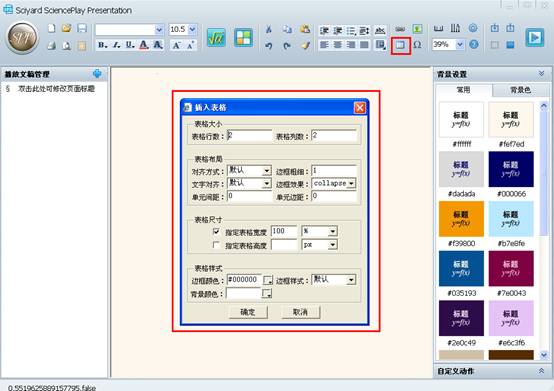Click the background panel scroll down arrow
The width and height of the screenshot is (554, 391).
[544, 355]
